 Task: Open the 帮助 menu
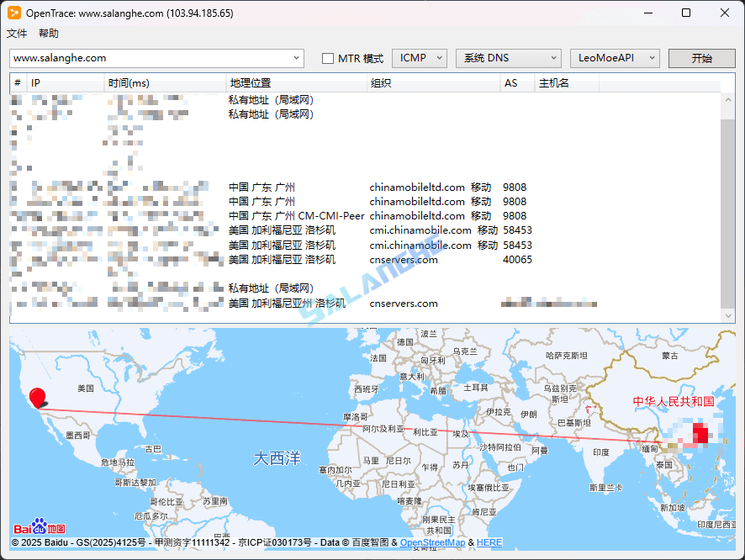(48, 33)
